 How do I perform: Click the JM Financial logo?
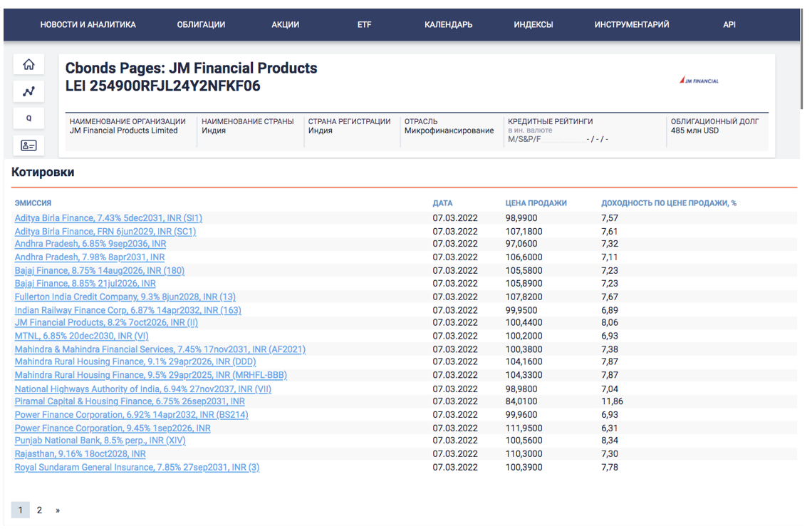pyautogui.click(x=699, y=81)
